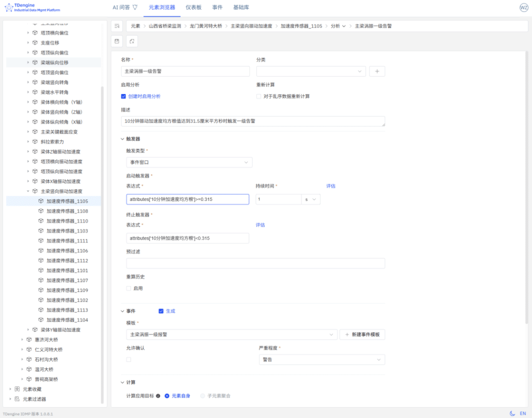Click the start trigger expression field

(188, 199)
